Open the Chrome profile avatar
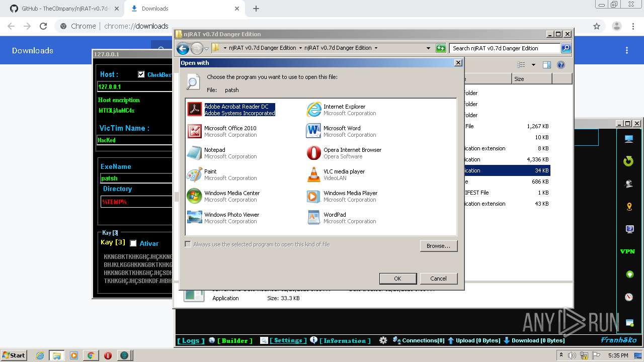The width and height of the screenshot is (644, 362). point(616,26)
